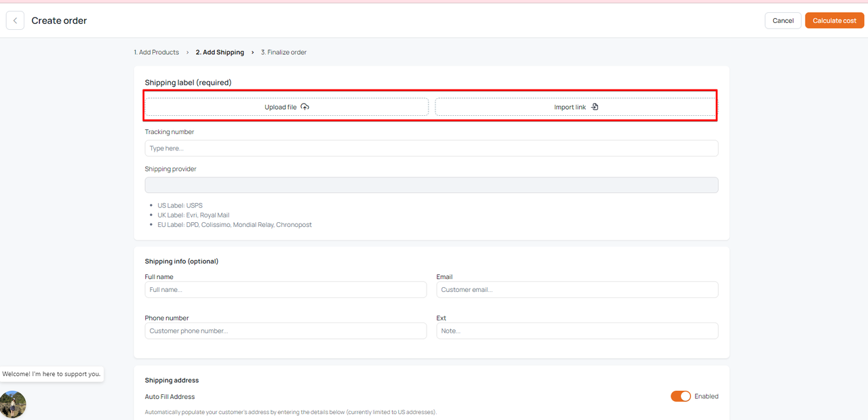Open the support chat avatar
Screen dimensions: 868x420
click(x=13, y=404)
